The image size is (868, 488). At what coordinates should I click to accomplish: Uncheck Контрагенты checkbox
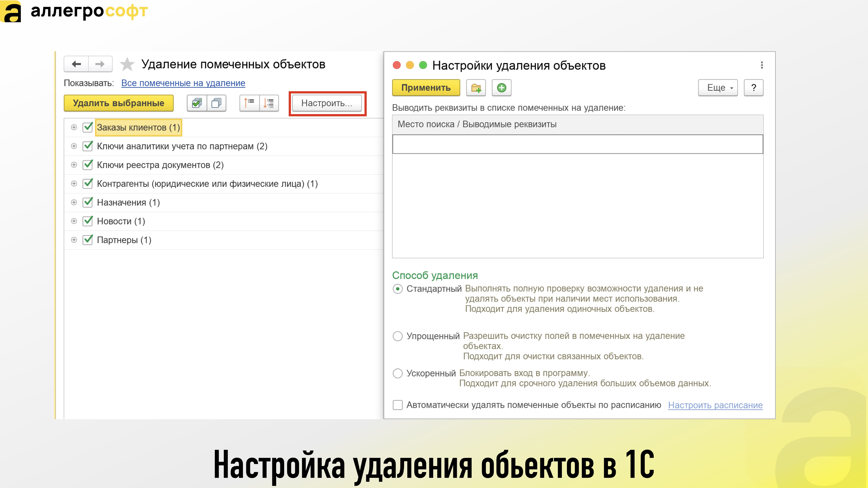88,183
